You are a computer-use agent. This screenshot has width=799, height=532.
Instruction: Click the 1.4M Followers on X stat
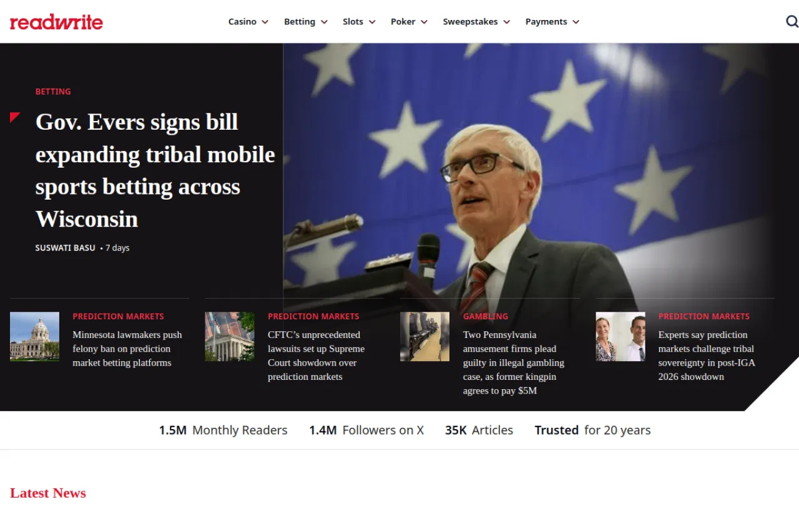pyautogui.click(x=366, y=430)
